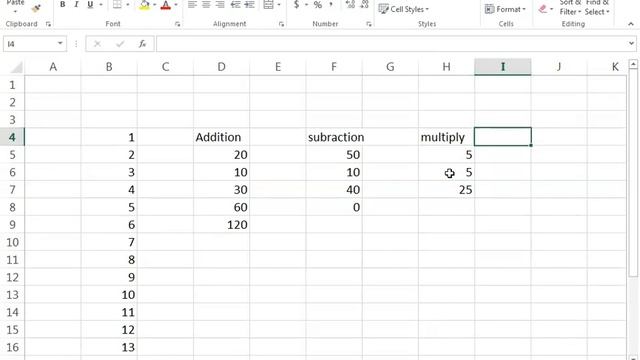This screenshot has height=360, width=640.
Task: Select cell B16 containing 13
Action: 109,347
